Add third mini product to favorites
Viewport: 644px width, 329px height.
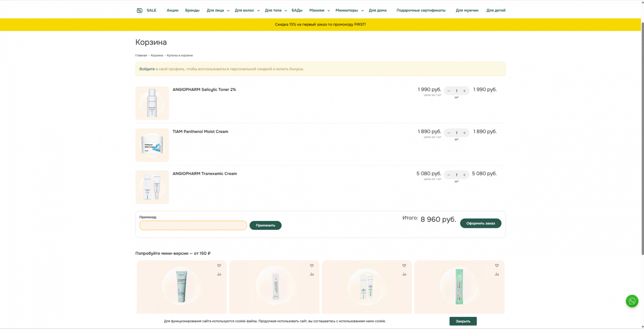click(x=404, y=266)
